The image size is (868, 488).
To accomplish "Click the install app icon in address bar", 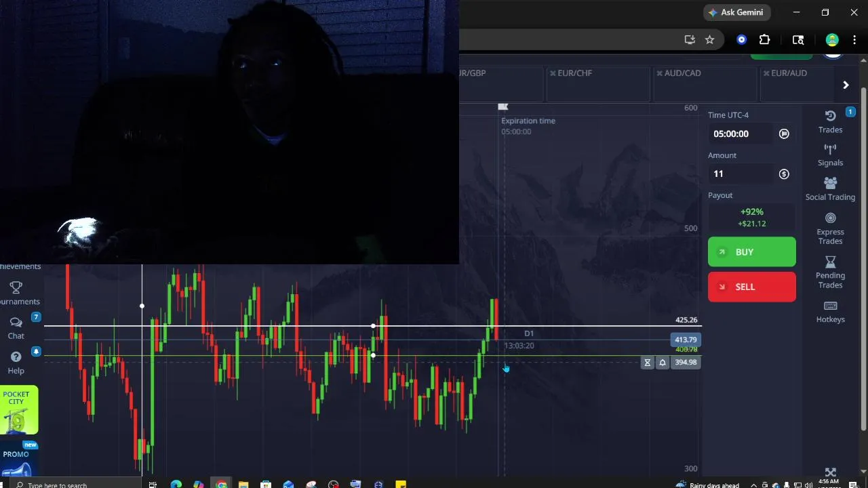I will pos(690,40).
